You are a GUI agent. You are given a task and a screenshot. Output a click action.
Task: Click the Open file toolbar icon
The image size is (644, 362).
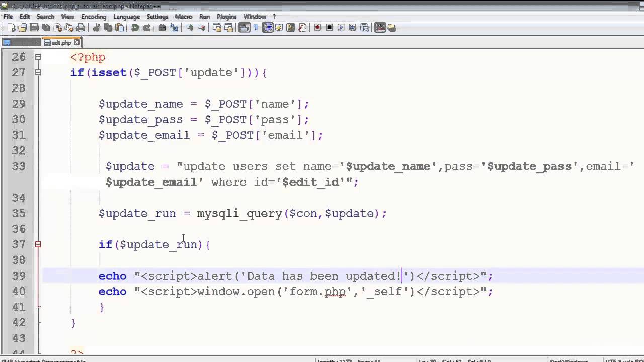[x=22, y=28]
